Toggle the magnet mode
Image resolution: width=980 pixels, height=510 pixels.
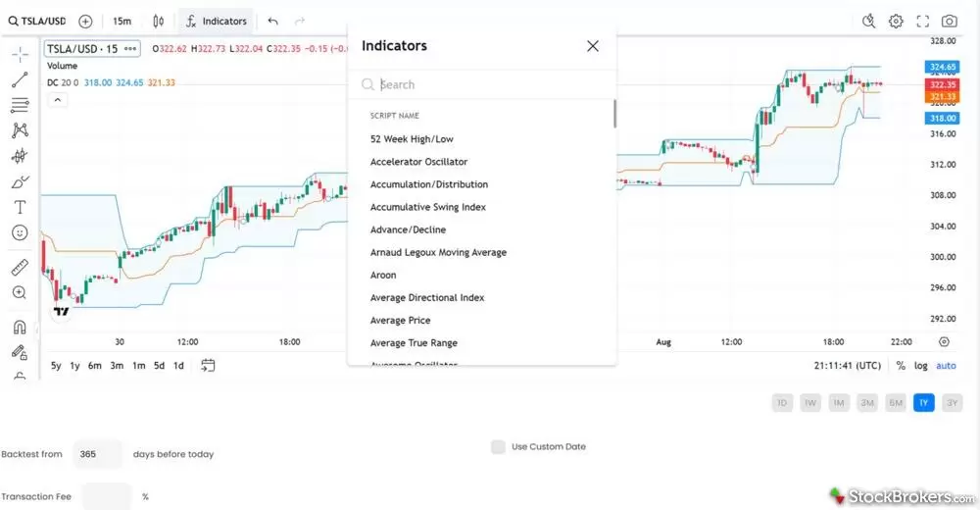tap(20, 328)
